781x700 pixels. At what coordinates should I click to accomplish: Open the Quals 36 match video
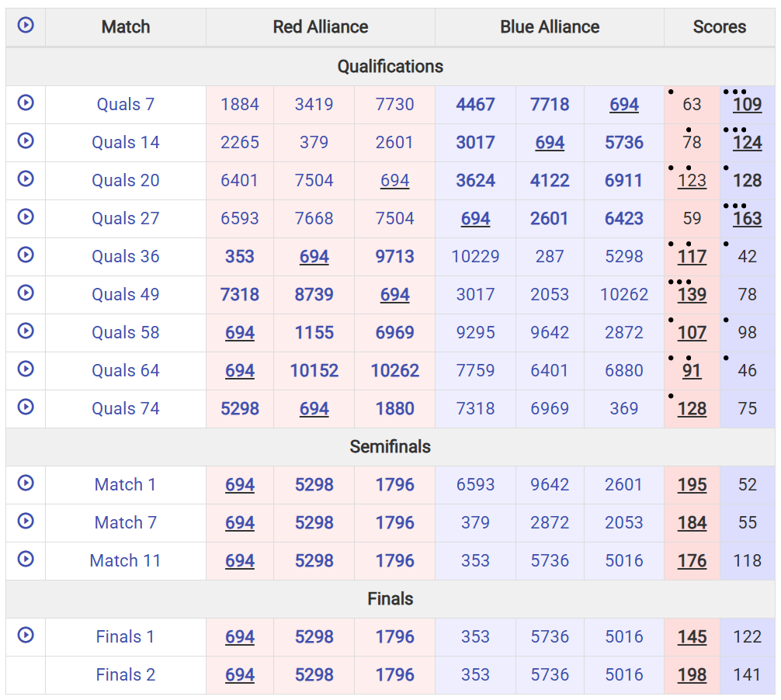[x=26, y=255]
